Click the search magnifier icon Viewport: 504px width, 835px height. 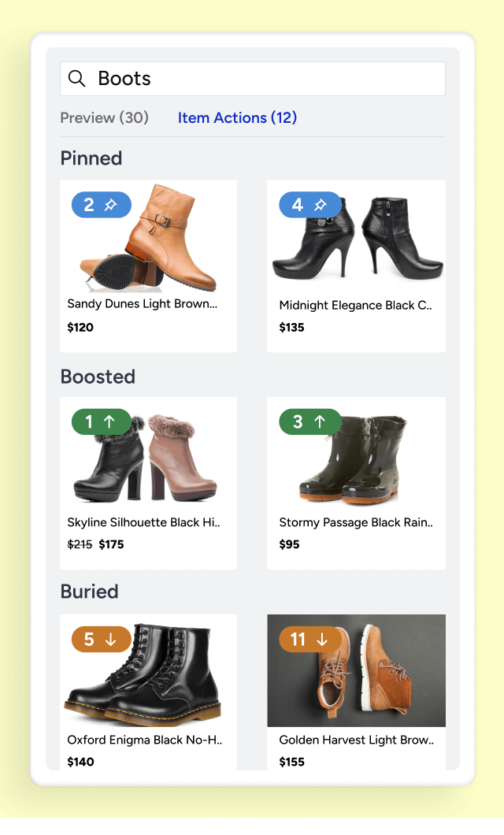coord(76,78)
